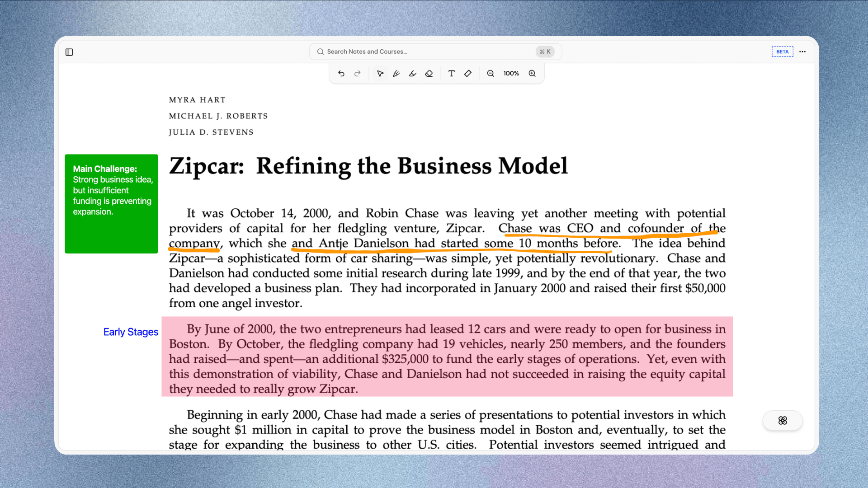The width and height of the screenshot is (868, 488).
Task: Select the Highlighter tool
Action: pyautogui.click(x=413, y=73)
